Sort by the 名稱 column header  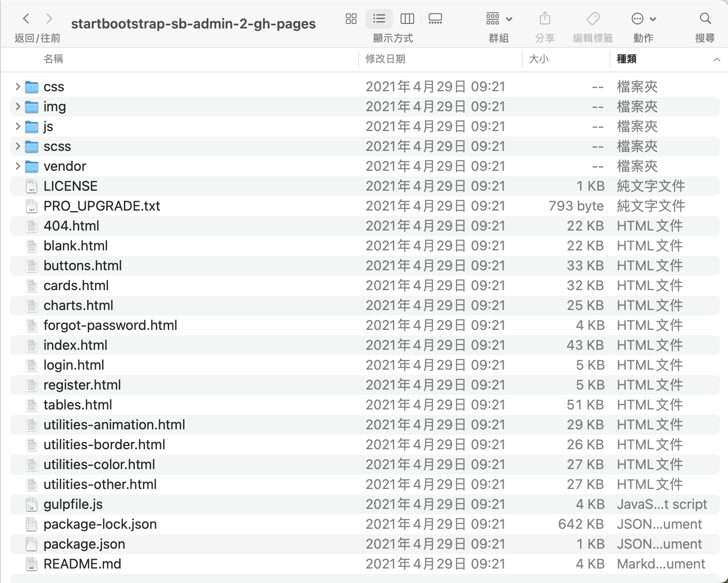53,59
